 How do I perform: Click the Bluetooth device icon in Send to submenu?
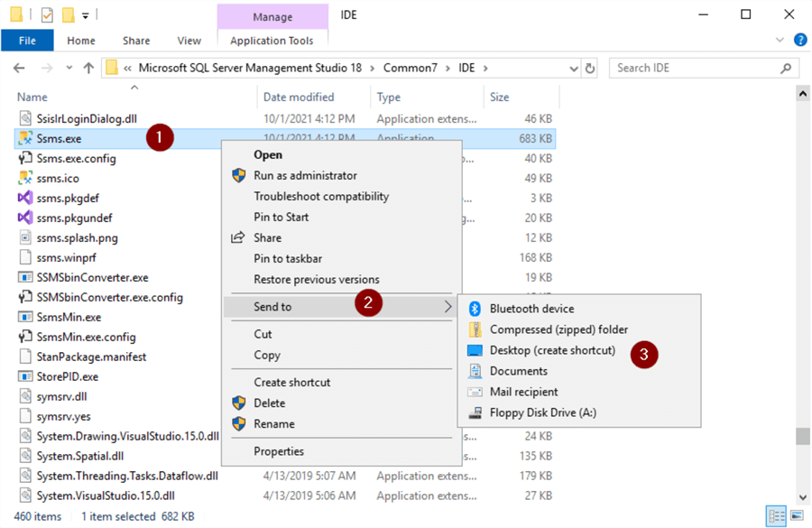pos(475,309)
